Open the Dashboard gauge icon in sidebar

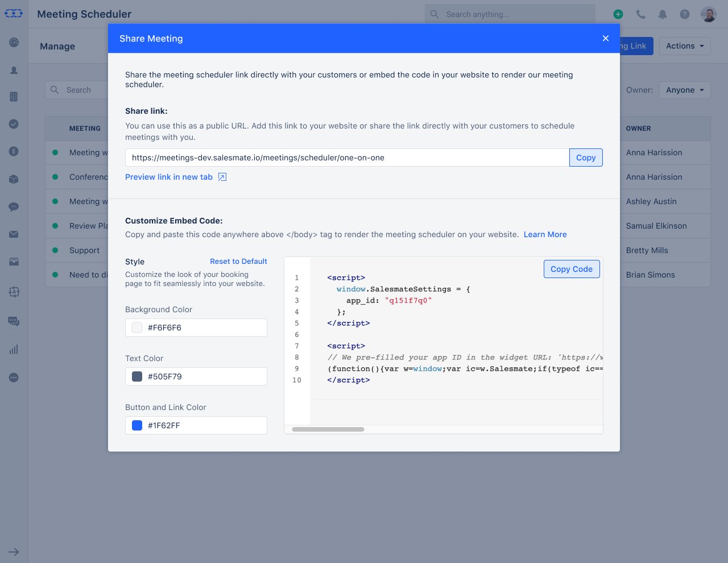(x=14, y=43)
